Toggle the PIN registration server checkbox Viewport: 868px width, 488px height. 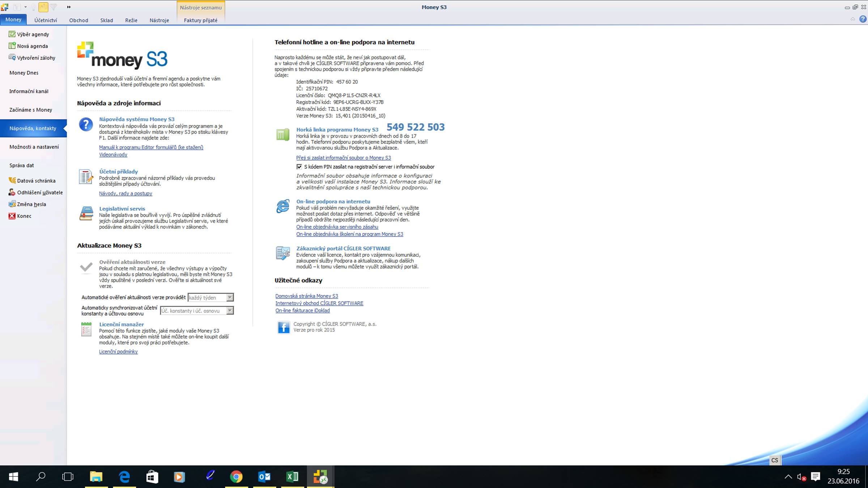coord(299,167)
